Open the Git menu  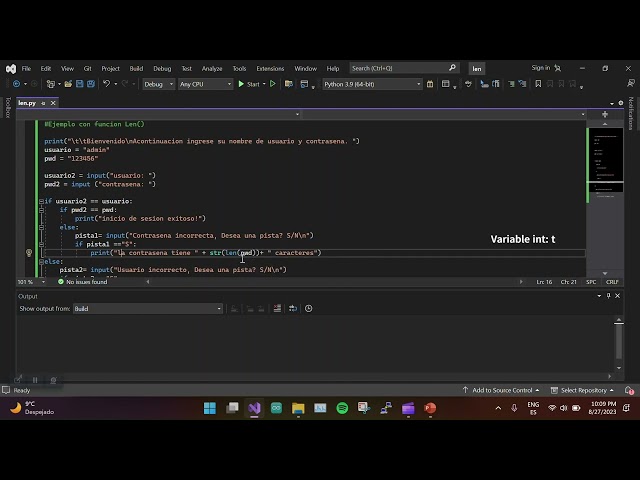coord(87,69)
